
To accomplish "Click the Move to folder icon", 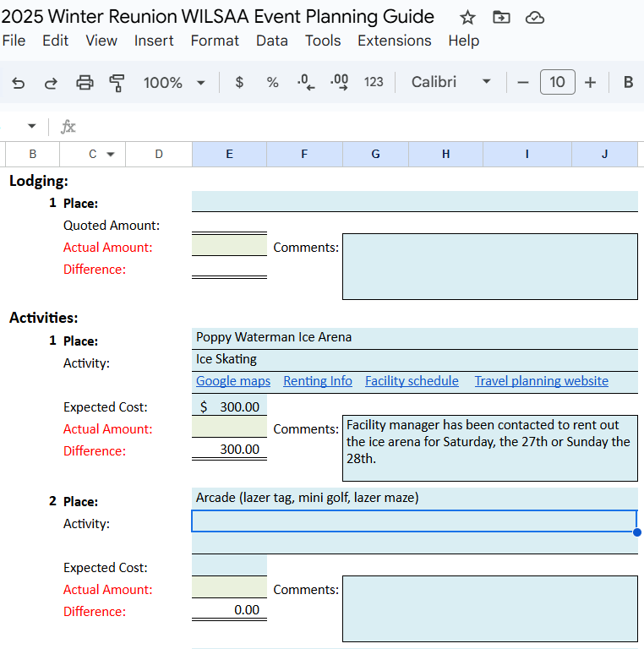I will [x=501, y=18].
